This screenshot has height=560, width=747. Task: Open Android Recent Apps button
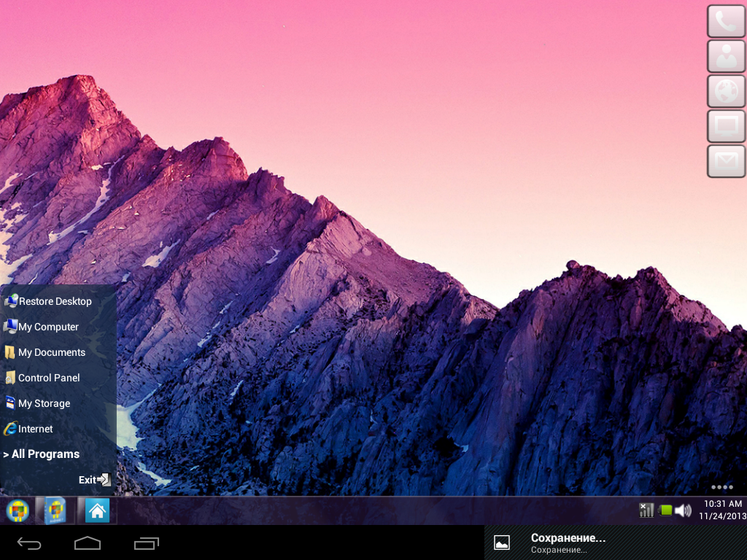pos(146,543)
